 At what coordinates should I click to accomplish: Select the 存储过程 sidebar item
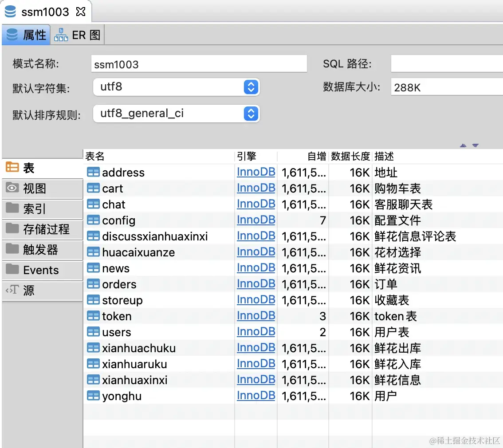click(42, 229)
